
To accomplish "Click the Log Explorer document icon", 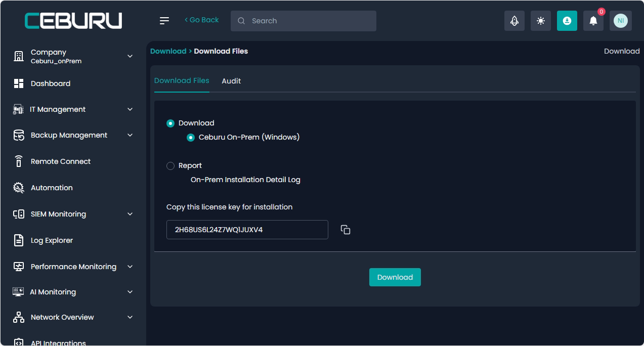I will [x=19, y=240].
